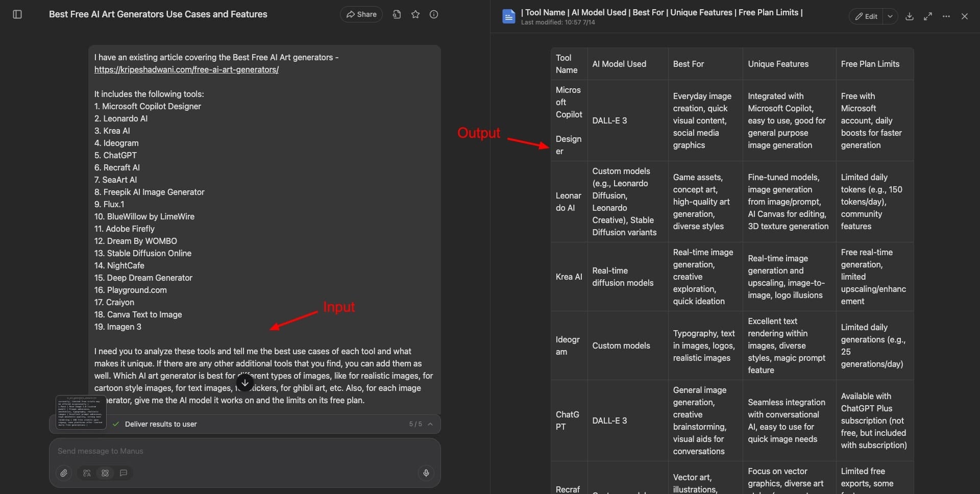Attach a file with the paperclip icon

(x=64, y=473)
